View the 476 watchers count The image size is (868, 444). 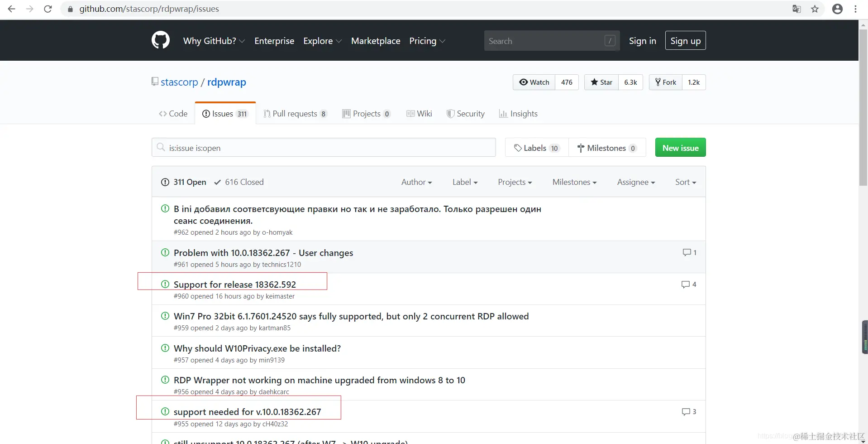pyautogui.click(x=567, y=82)
